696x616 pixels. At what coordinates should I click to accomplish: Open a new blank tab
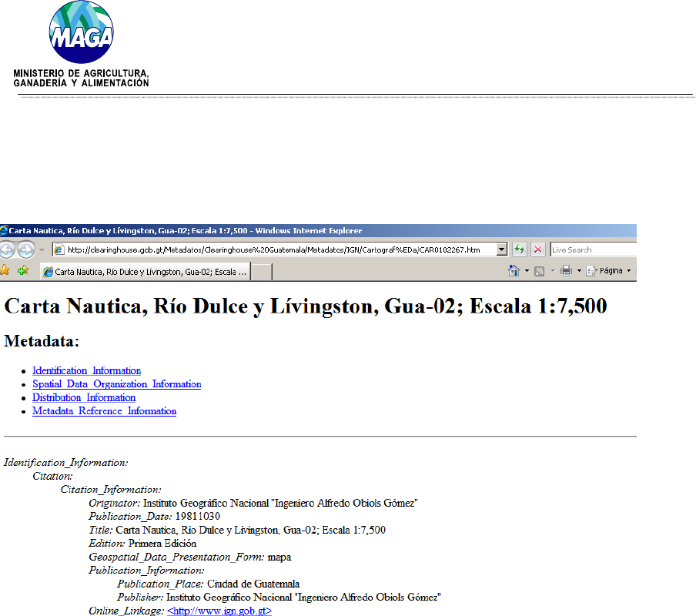pos(262,272)
